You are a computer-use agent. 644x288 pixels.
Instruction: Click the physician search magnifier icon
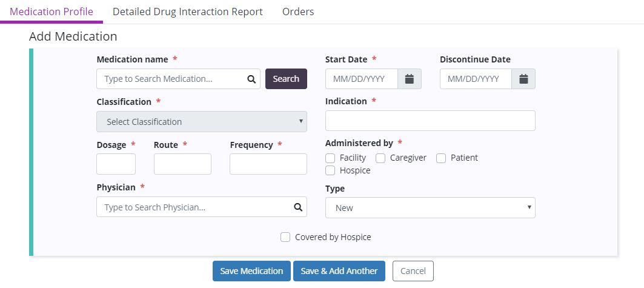298,207
